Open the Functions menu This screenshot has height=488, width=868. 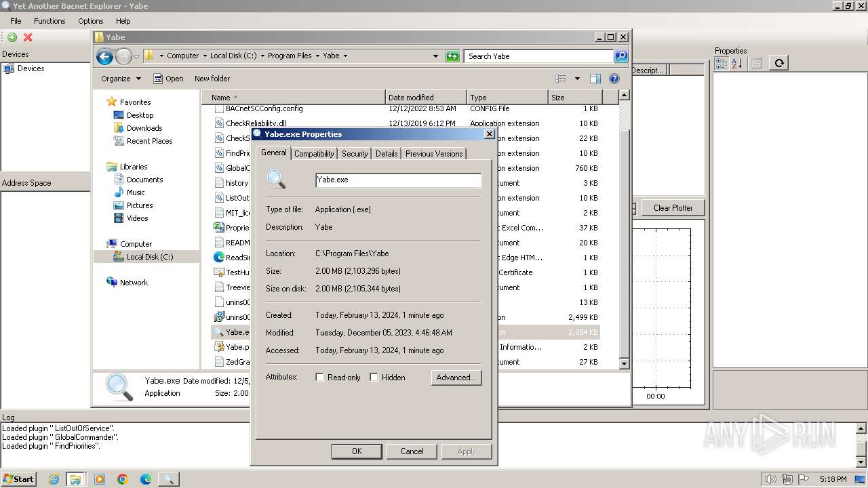point(50,21)
